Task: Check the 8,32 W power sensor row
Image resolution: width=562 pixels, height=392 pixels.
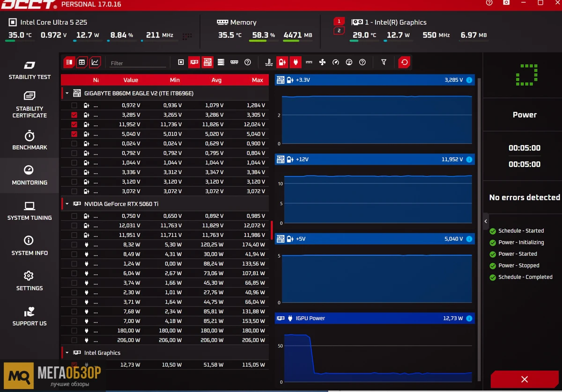Action: click(x=74, y=245)
